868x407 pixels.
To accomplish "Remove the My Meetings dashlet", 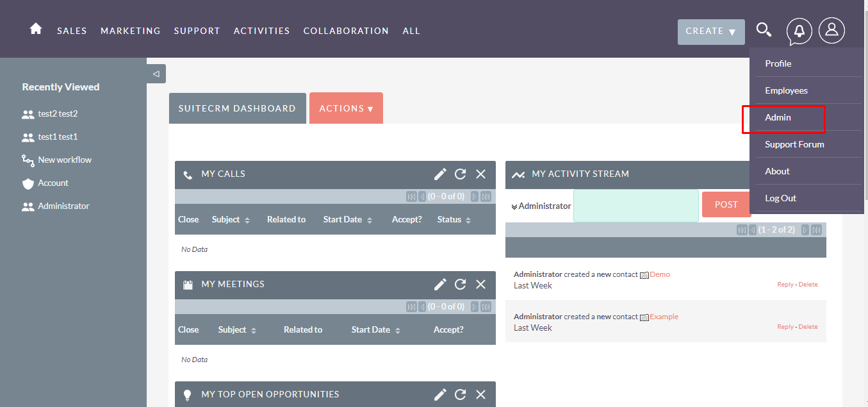I will [x=481, y=284].
